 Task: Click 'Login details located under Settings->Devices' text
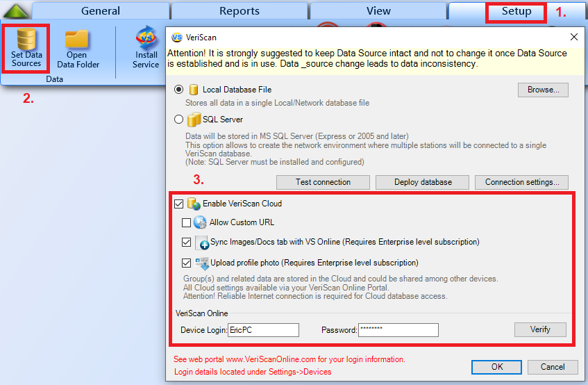(x=253, y=372)
